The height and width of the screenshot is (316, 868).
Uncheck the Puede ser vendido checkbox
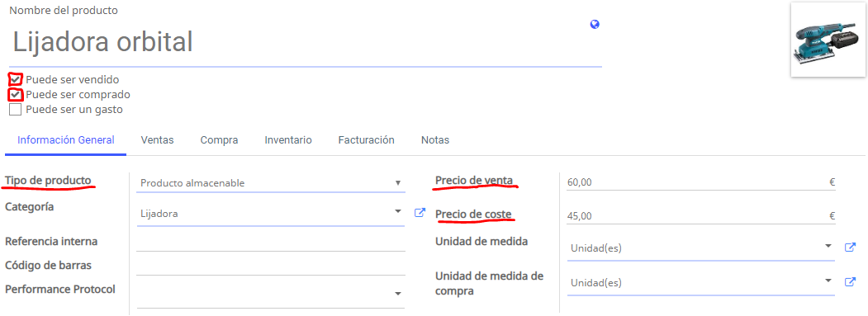(16, 80)
